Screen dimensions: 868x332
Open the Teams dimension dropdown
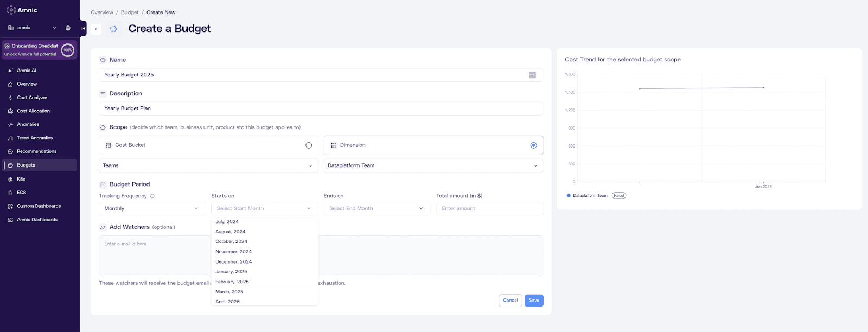208,165
